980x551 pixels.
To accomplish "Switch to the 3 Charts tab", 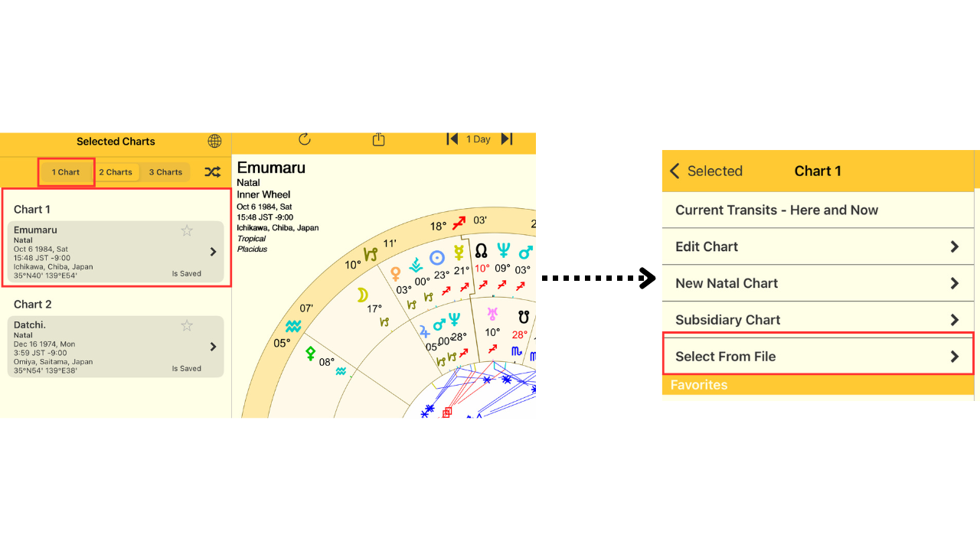I will [165, 172].
